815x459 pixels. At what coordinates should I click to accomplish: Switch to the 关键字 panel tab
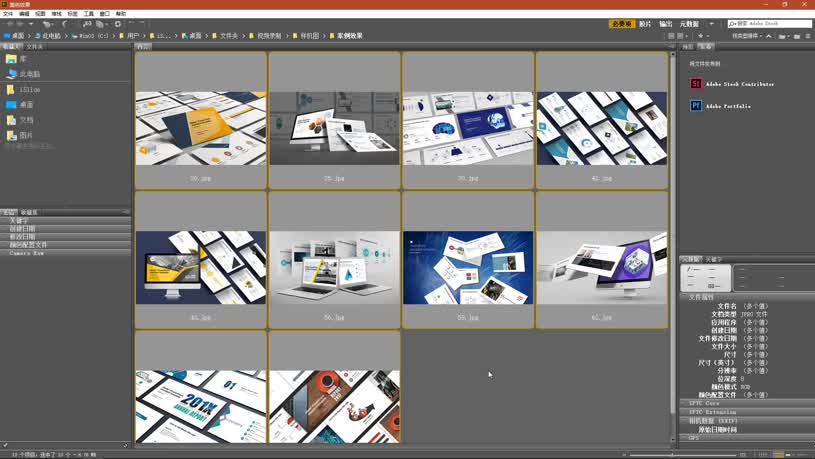tap(714, 259)
